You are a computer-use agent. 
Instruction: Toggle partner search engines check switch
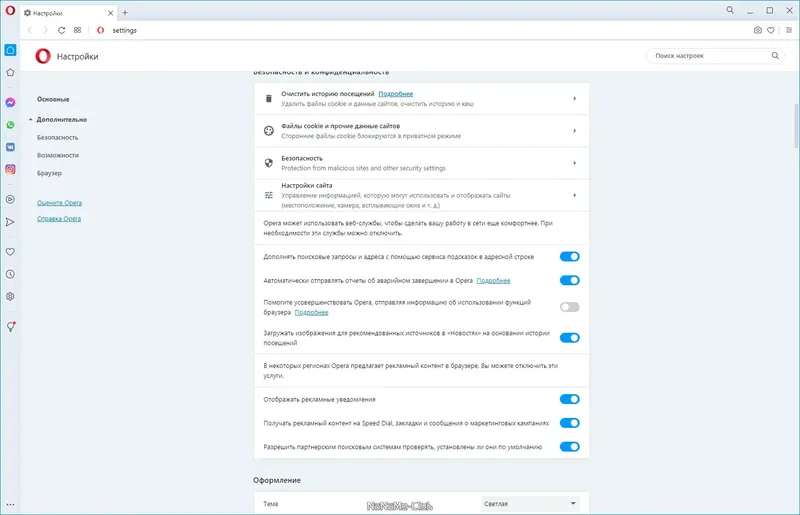point(569,447)
